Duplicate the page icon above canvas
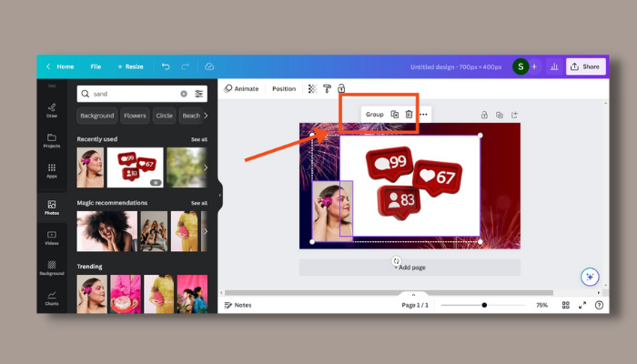Image resolution: width=637 pixels, height=364 pixels. click(500, 115)
